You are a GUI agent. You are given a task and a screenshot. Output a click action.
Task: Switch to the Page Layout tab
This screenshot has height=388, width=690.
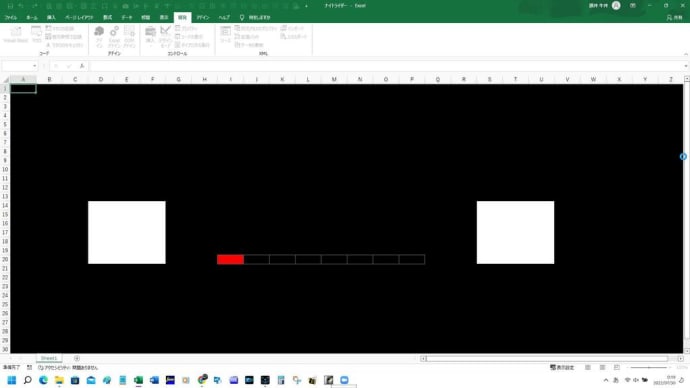(79, 18)
